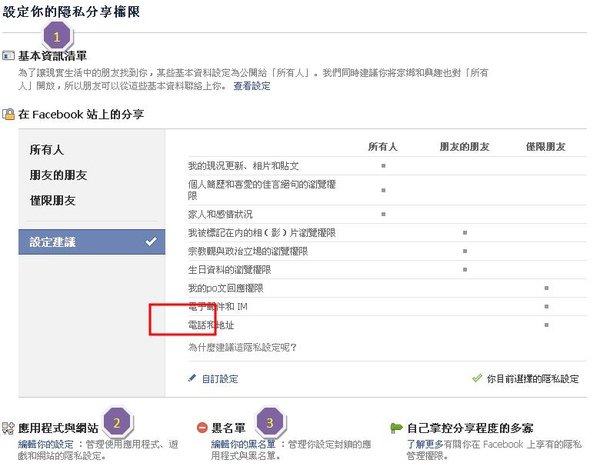
Task: Click the 我的po文回應權限 row label
Action: coord(225,288)
